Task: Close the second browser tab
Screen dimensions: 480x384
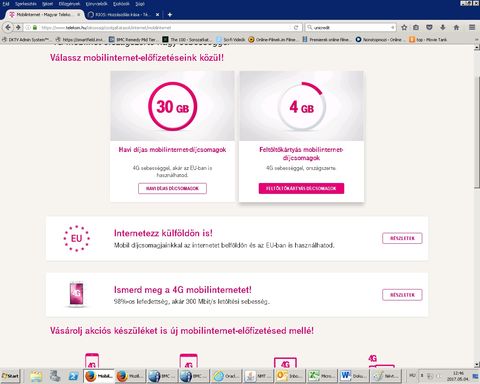Action: (157, 15)
